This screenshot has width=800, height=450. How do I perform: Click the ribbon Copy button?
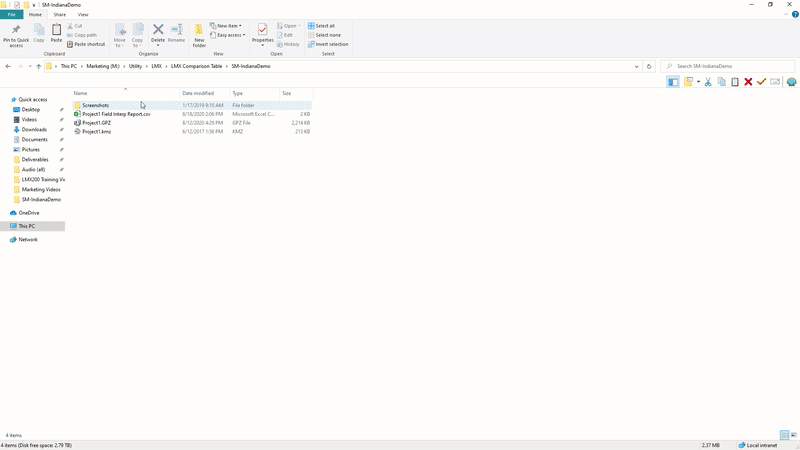click(x=39, y=34)
